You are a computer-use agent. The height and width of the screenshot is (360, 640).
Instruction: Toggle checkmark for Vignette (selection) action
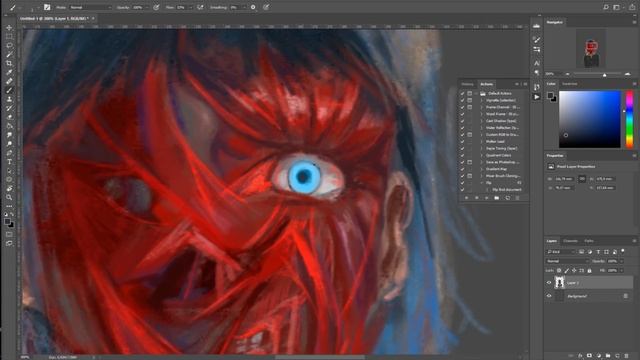(462, 100)
